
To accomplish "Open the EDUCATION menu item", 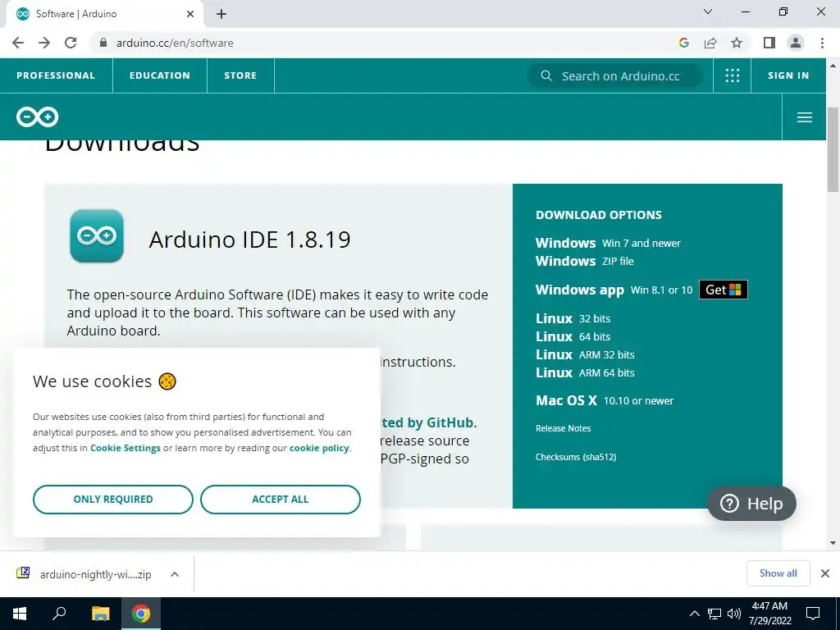I will click(160, 75).
